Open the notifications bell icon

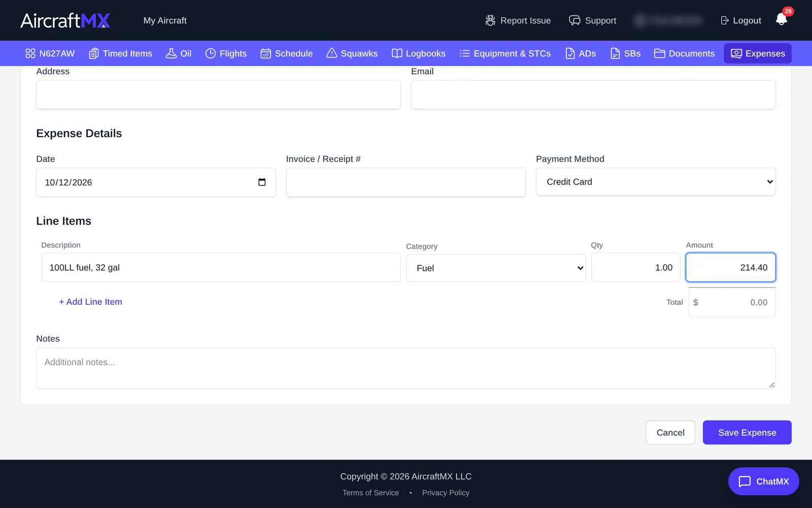coord(781,20)
